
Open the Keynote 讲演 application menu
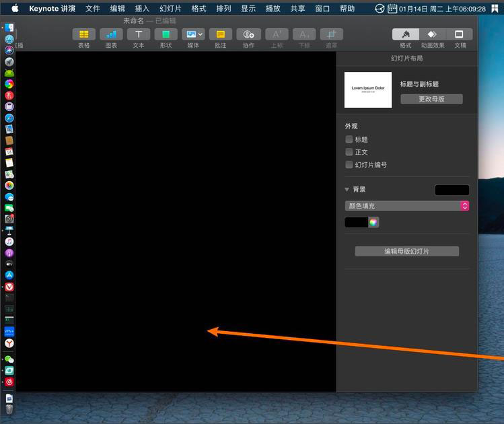pos(52,8)
